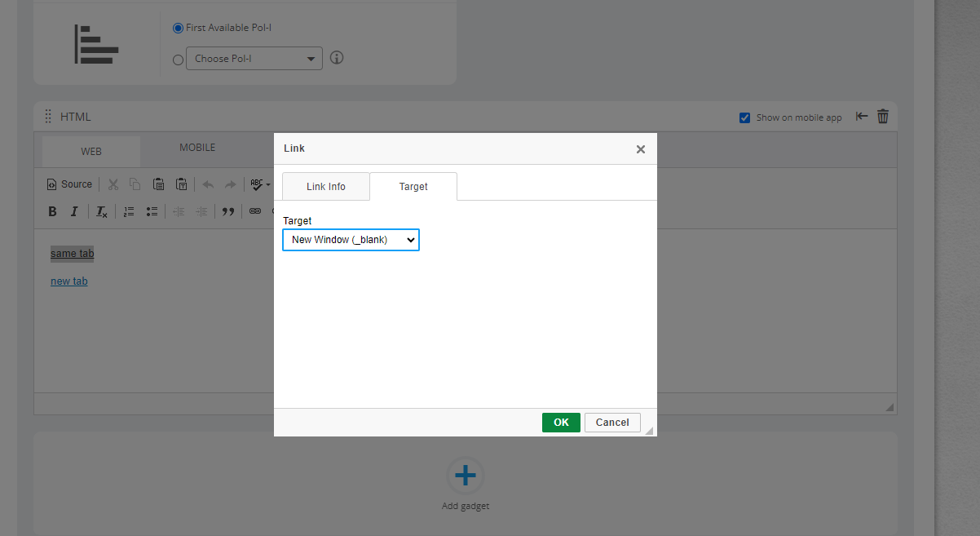
Task: Toggle Show on mobile app checkbox
Action: click(x=744, y=117)
